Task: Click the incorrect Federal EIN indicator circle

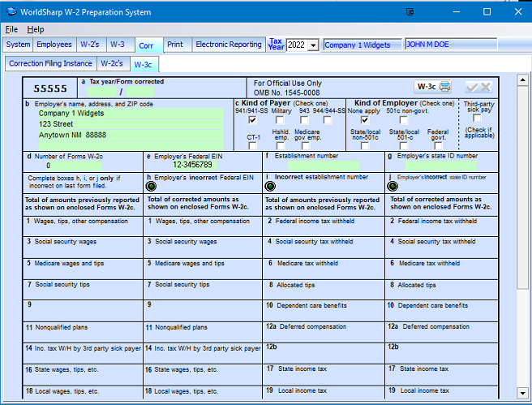Action: (x=152, y=186)
